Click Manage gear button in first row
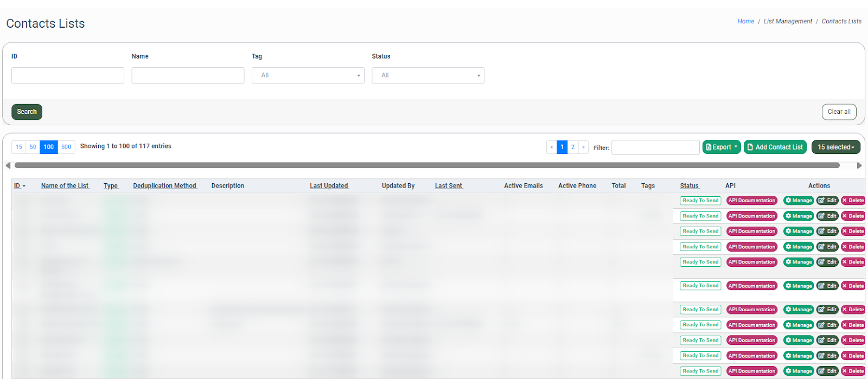This screenshot has height=379, width=868. (x=798, y=201)
